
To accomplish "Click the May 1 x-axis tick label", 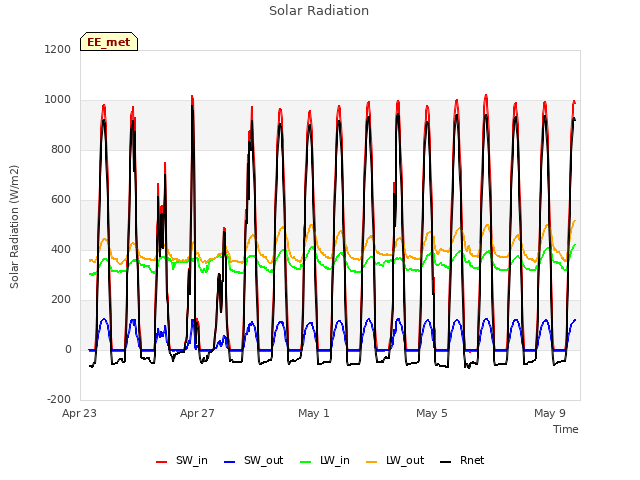I will [x=314, y=413].
